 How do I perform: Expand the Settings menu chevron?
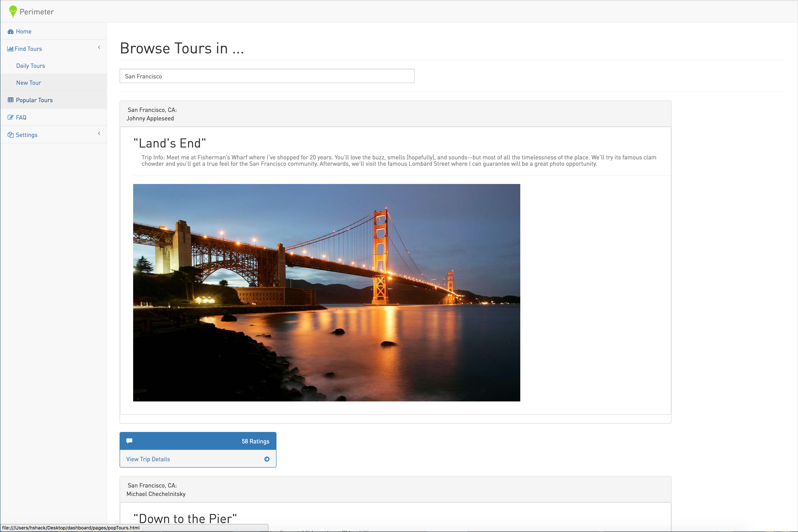99,133
